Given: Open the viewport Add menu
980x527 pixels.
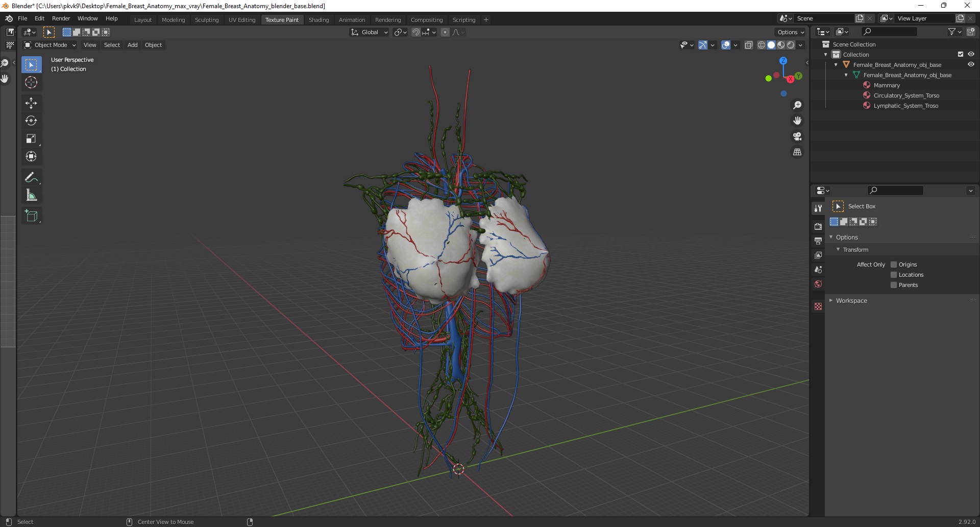Looking at the screenshot, I should [x=132, y=45].
